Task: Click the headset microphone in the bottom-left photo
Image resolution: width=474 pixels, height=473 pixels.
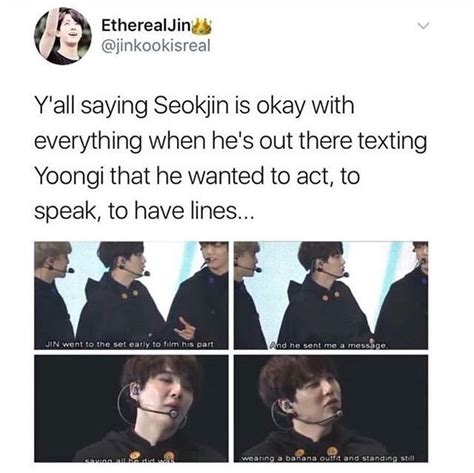Action: point(173,414)
